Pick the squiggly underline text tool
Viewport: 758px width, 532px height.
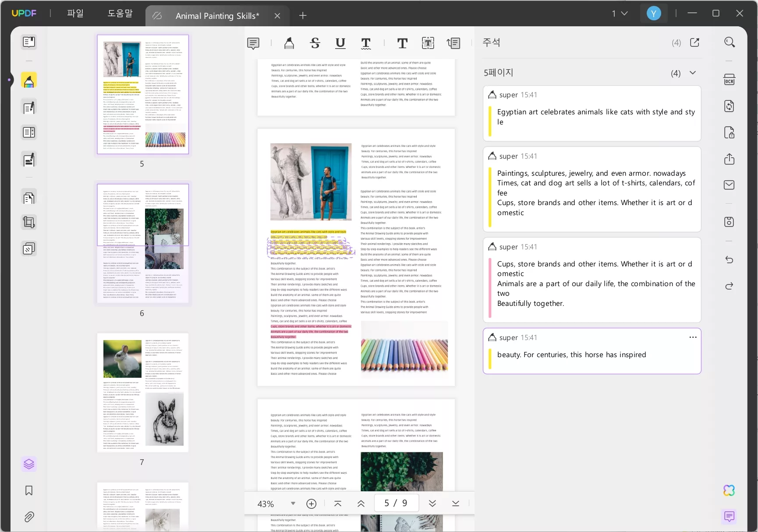pos(366,43)
